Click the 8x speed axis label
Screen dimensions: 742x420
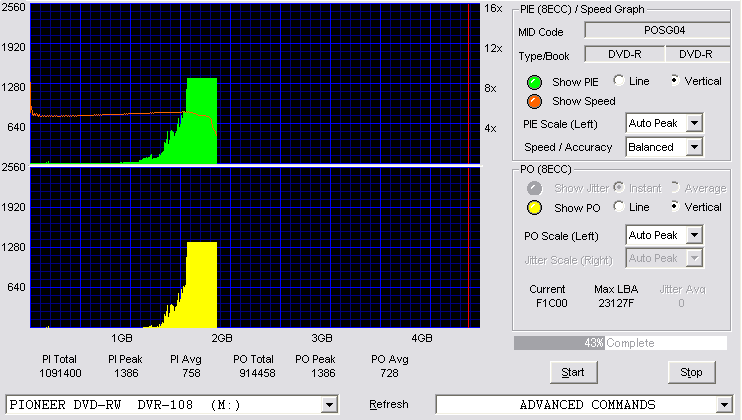(x=490, y=88)
